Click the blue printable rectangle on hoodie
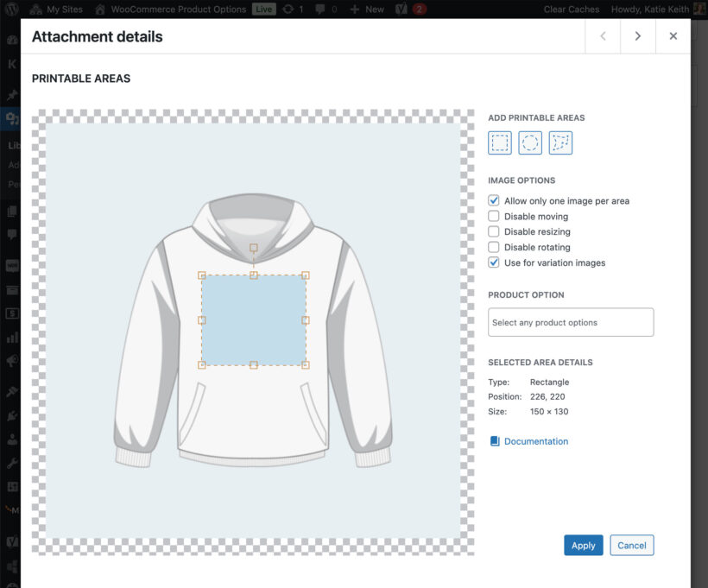The width and height of the screenshot is (708, 588). (254, 320)
